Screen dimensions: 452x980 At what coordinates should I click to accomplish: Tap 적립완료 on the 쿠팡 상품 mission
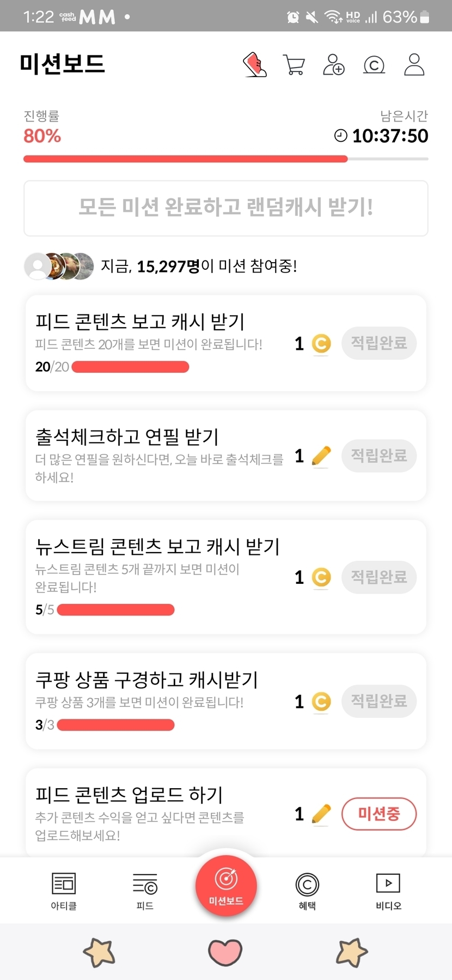pos(378,701)
